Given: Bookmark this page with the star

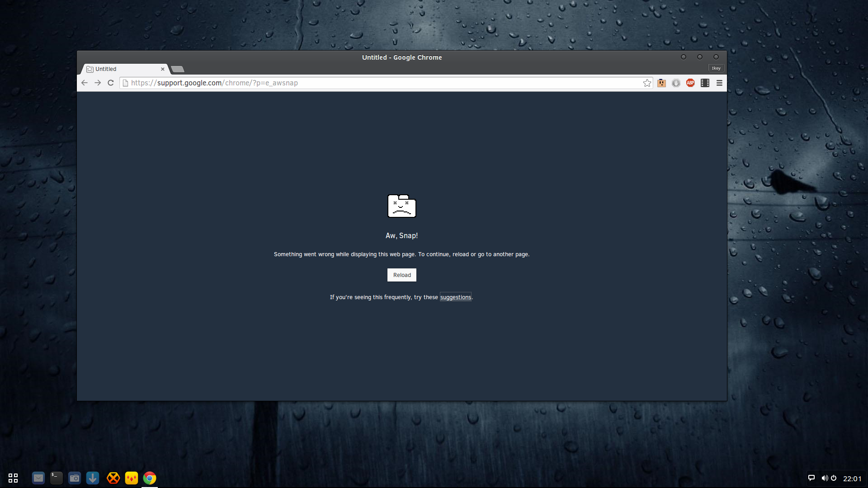Looking at the screenshot, I should click(x=647, y=83).
